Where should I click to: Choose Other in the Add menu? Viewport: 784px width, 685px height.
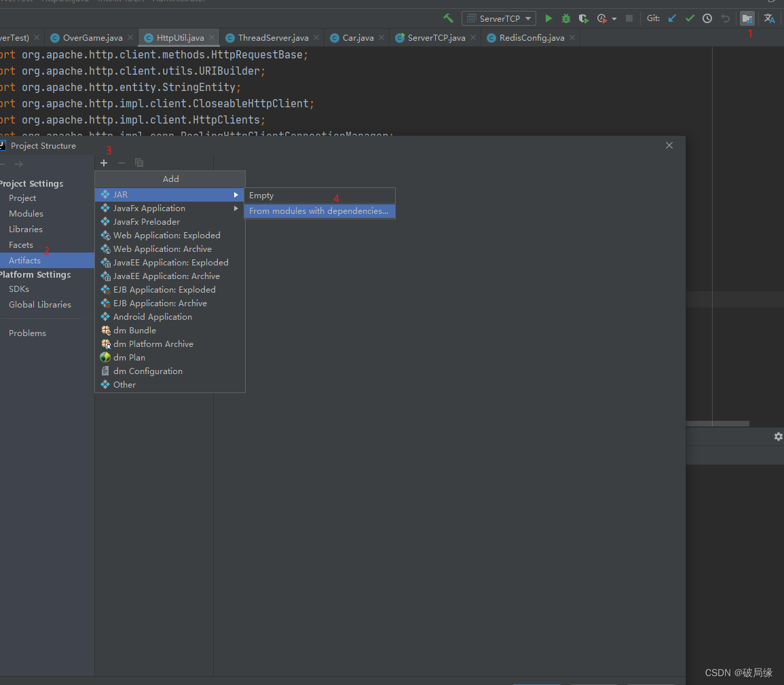(170, 384)
